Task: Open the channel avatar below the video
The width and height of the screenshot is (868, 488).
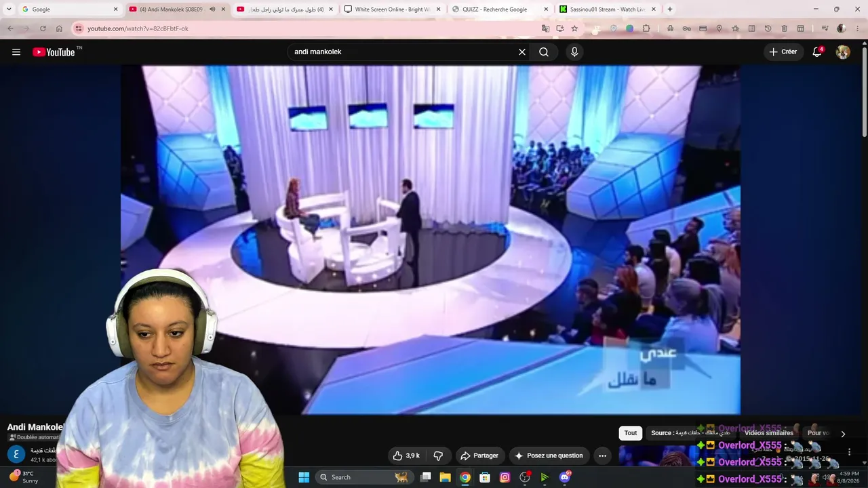Action: coord(16,455)
